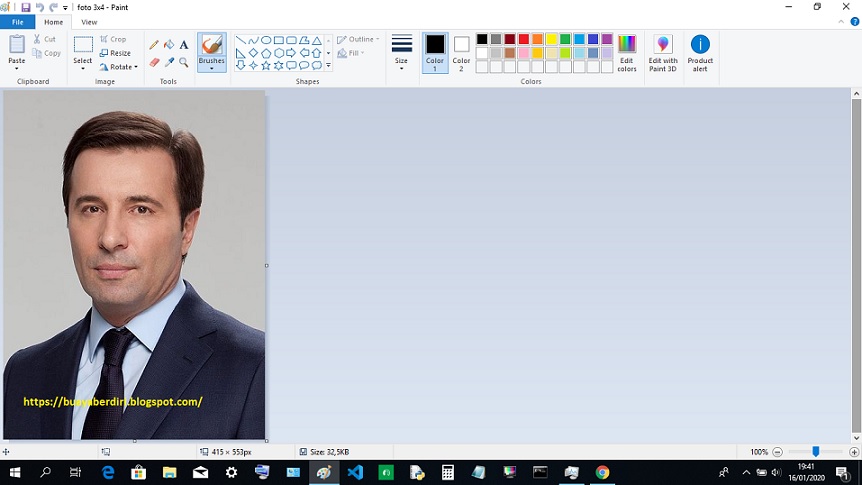Choose the Triangle shape

(317, 40)
